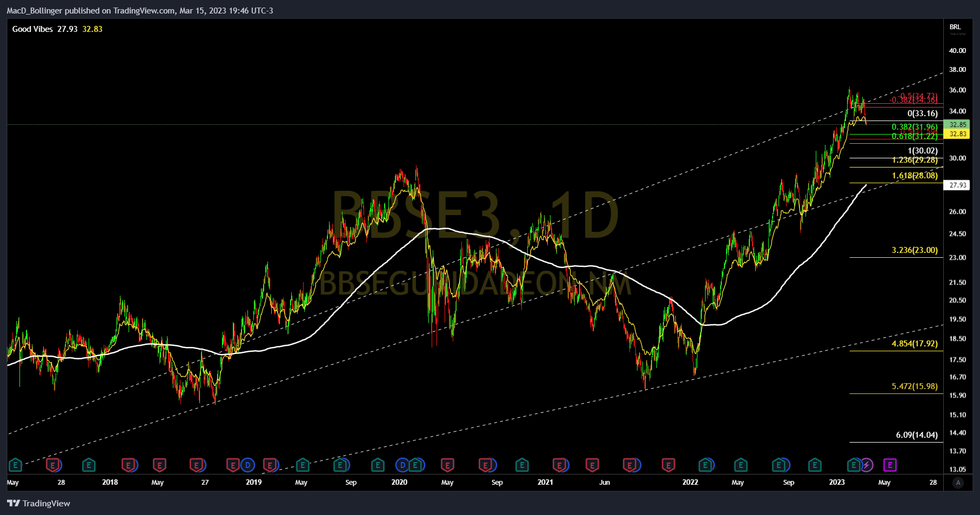
Task: Click green earnings E marker above May 2019
Action: click(303, 465)
